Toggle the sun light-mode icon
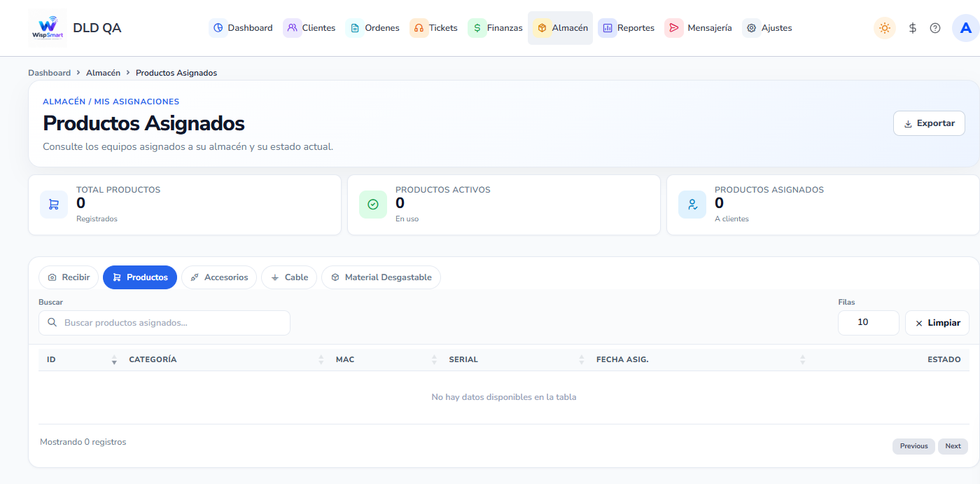This screenshot has width=980, height=484. [x=885, y=28]
